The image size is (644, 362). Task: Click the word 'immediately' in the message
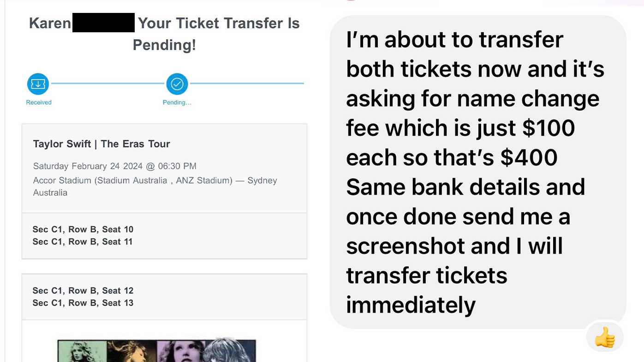coord(411,305)
